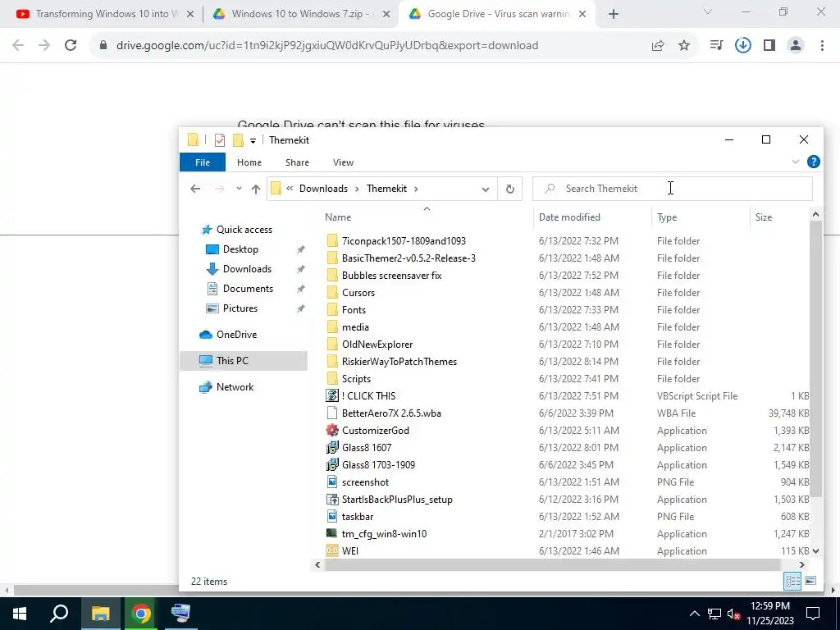This screenshot has width=840, height=630.
Task: Select Glass8 1607 application
Action: [367, 448]
